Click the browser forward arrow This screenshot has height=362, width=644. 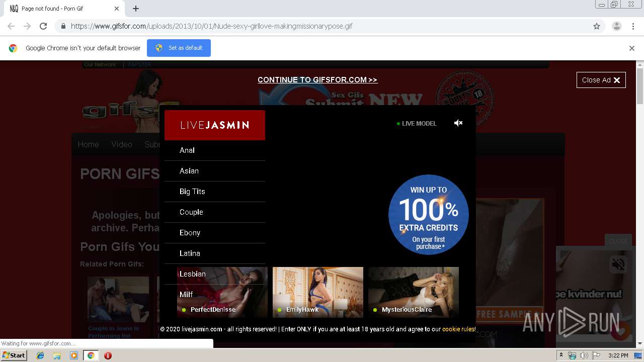pyautogui.click(x=27, y=26)
